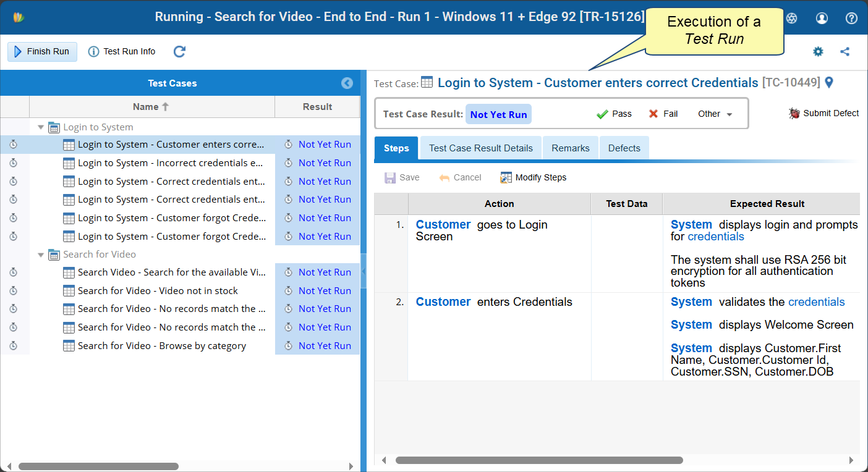Image resolution: width=868 pixels, height=472 pixels.
Task: Click the TC-10449 identifier text
Action: tap(791, 83)
